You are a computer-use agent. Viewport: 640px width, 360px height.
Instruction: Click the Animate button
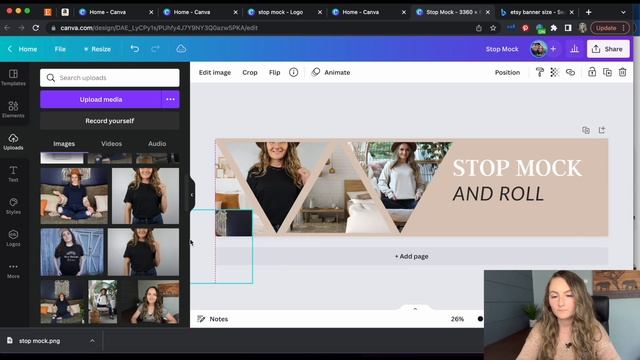tap(331, 72)
